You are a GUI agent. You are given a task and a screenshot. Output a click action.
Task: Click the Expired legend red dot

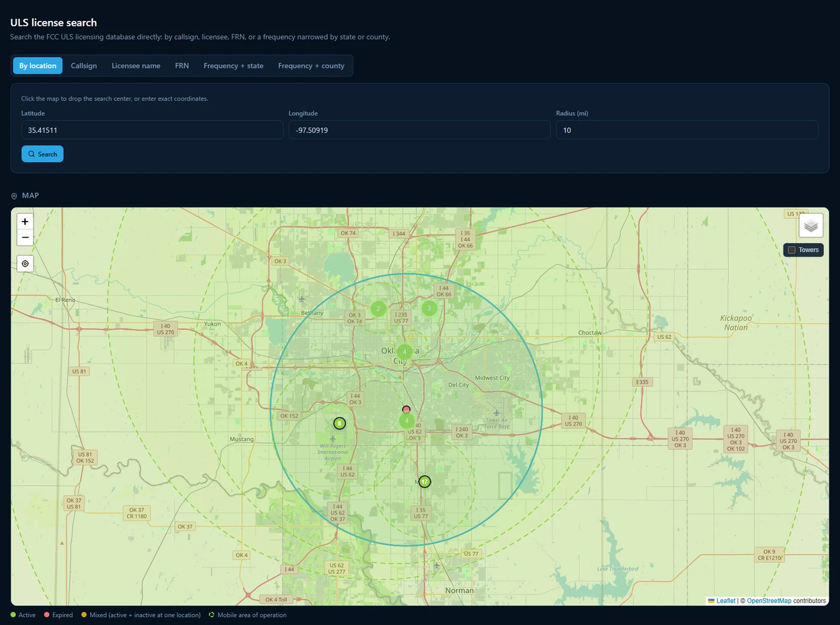tap(47, 615)
